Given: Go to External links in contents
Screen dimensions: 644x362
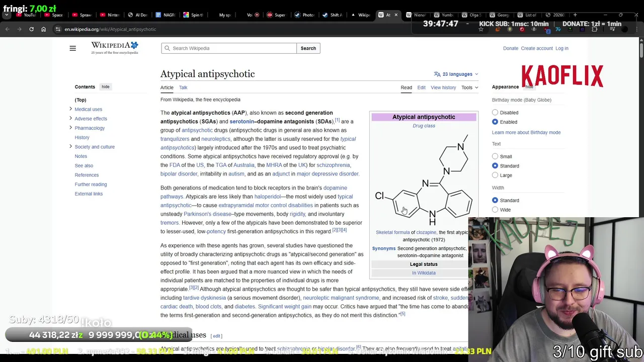Looking at the screenshot, I should (89, 194).
